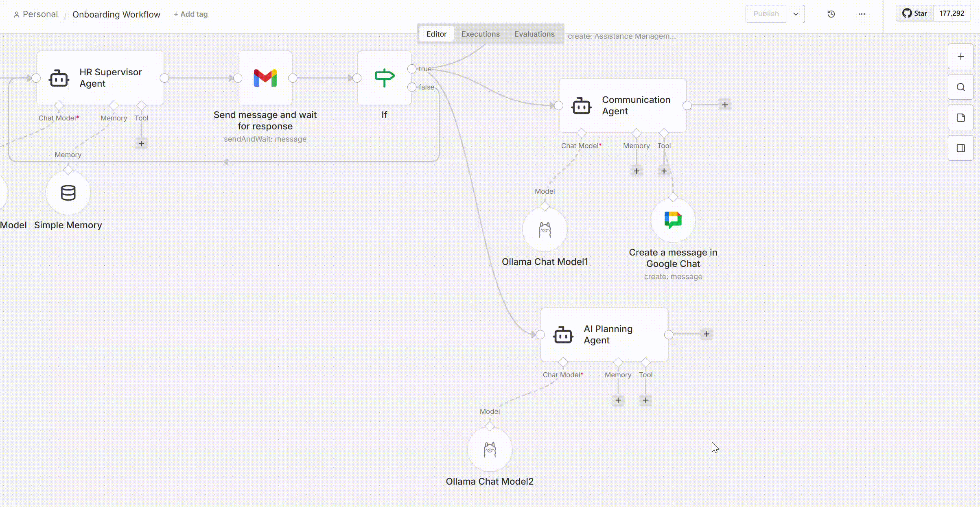Click the search nodes magnifier icon
Viewport: 980px width, 507px height.
coord(960,87)
